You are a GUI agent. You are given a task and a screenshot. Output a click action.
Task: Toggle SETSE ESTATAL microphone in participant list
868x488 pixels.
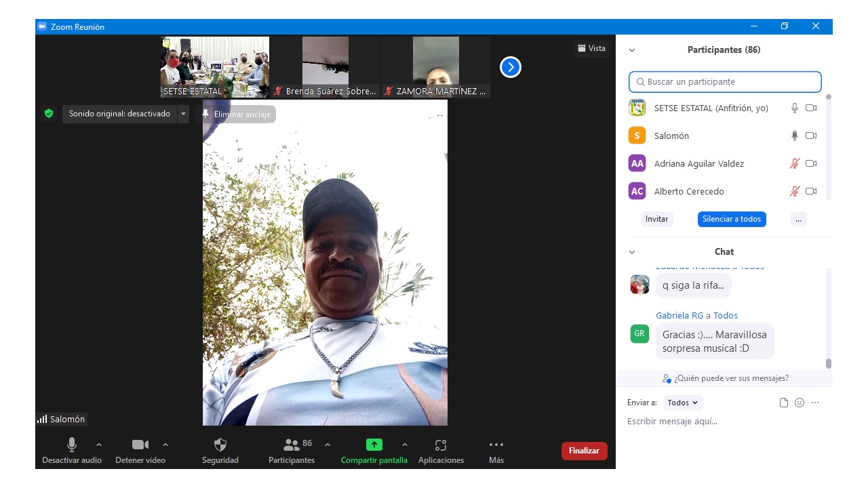point(795,108)
